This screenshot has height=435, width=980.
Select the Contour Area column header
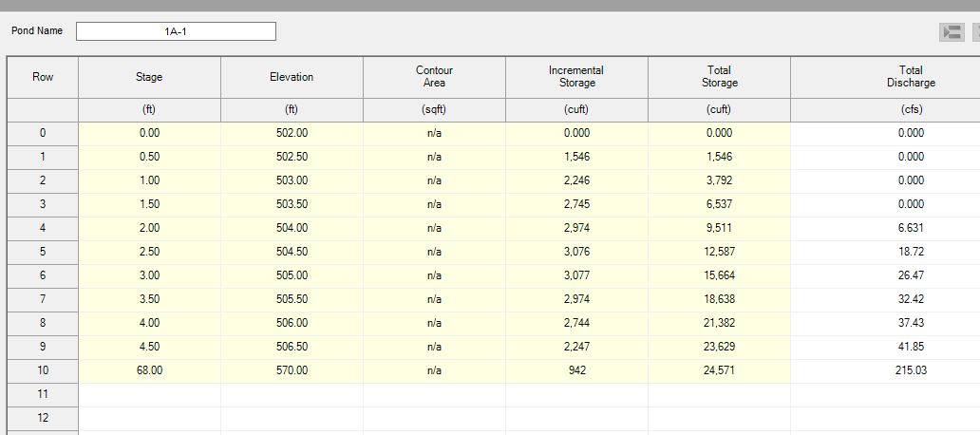click(x=434, y=77)
